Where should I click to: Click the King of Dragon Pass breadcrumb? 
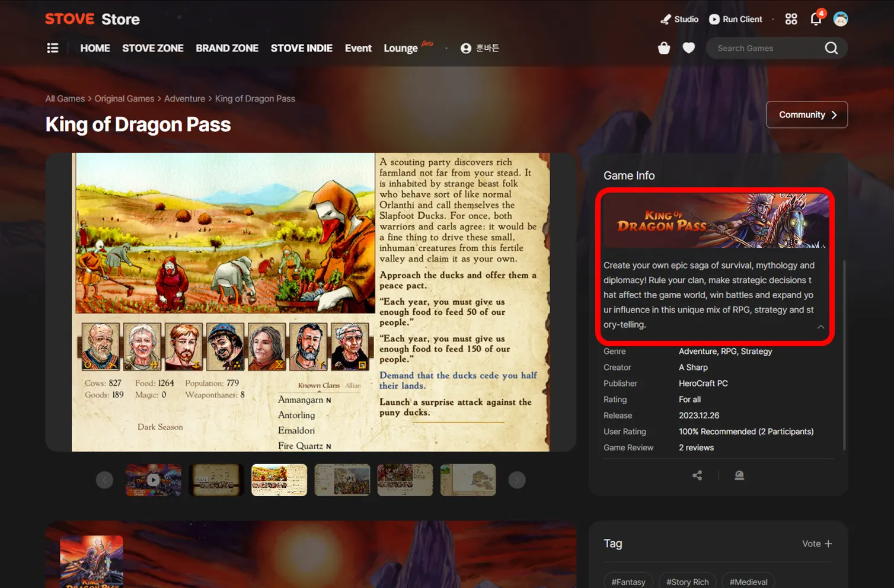255,98
